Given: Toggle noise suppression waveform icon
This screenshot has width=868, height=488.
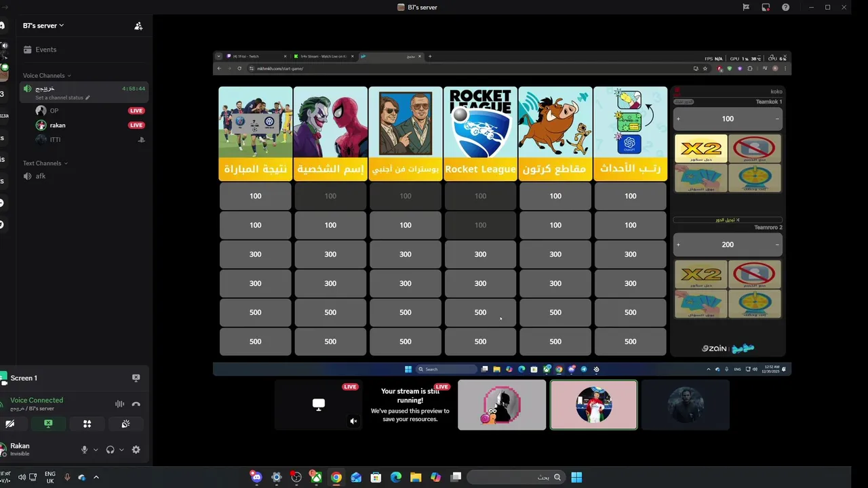Looking at the screenshot, I should coord(119,404).
